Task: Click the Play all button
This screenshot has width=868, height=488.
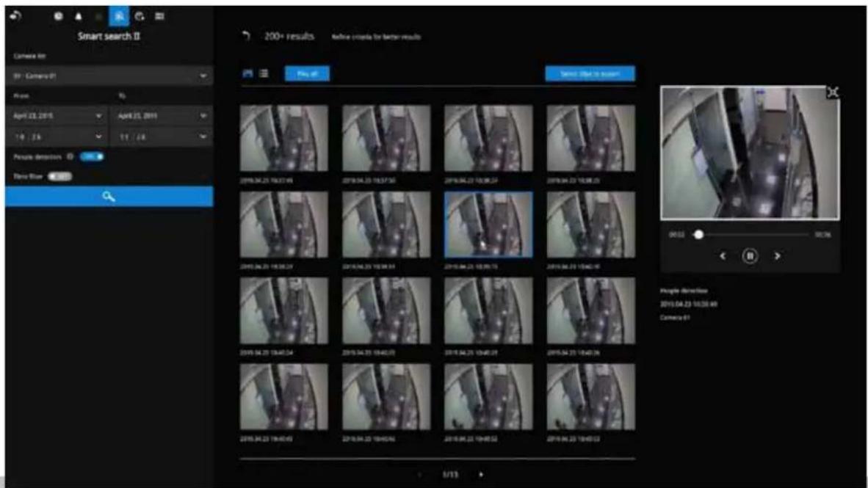Action: (x=307, y=73)
